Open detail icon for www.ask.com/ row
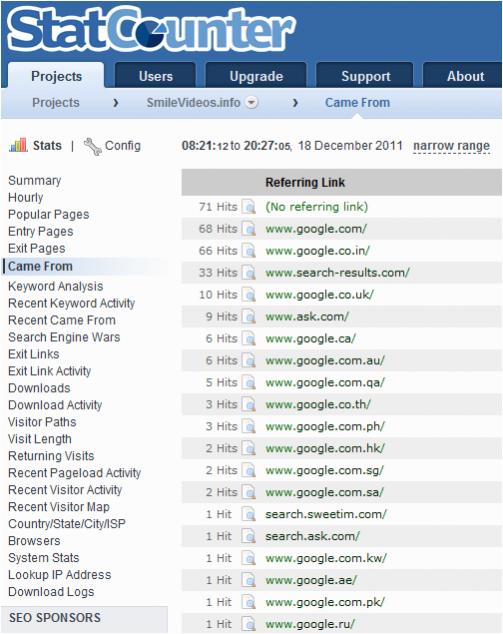The width and height of the screenshot is (503, 634). coord(249,317)
